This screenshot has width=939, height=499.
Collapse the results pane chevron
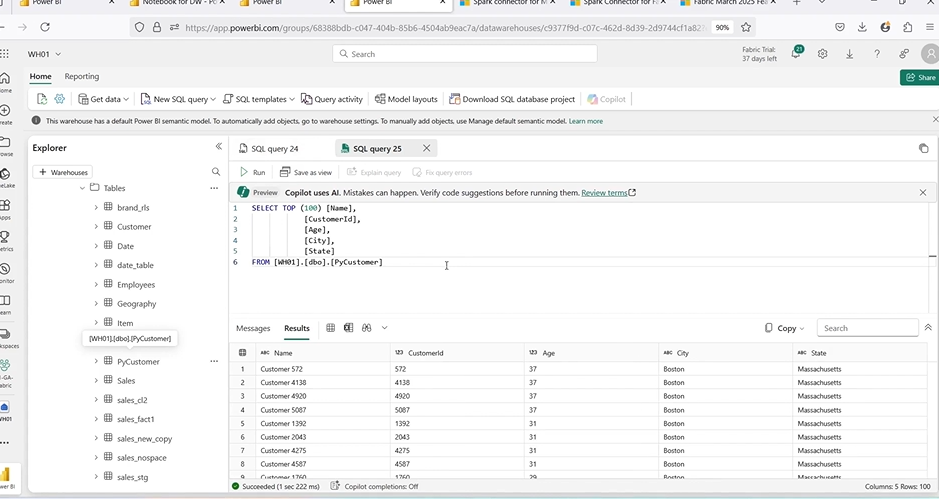(928, 328)
